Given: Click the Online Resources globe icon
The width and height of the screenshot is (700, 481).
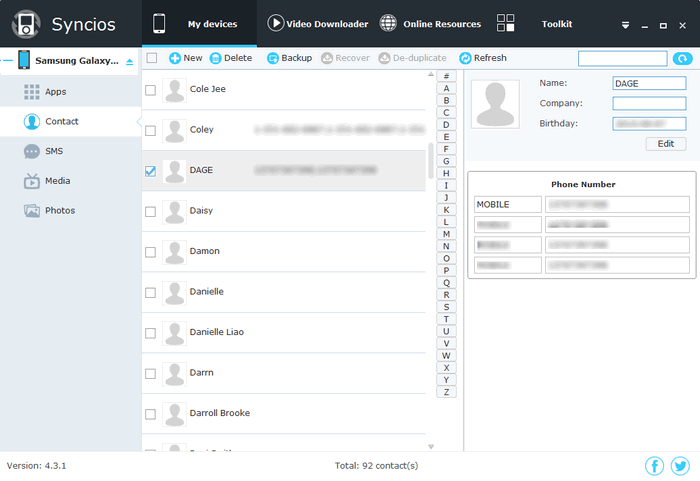Looking at the screenshot, I should pyautogui.click(x=388, y=23).
